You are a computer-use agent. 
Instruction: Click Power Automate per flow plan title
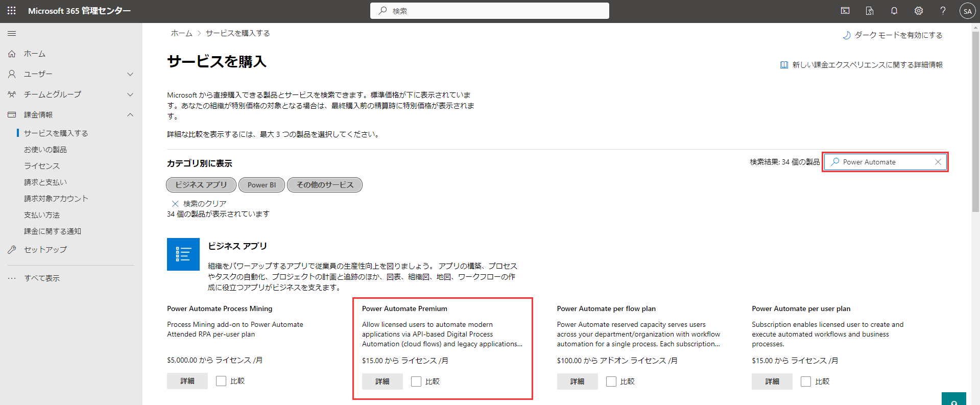606,309
